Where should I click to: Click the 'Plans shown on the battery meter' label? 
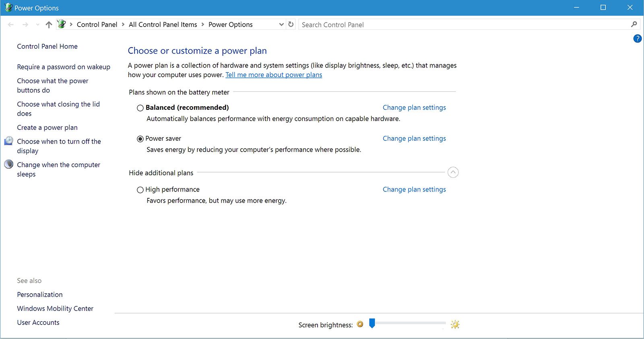[179, 92]
